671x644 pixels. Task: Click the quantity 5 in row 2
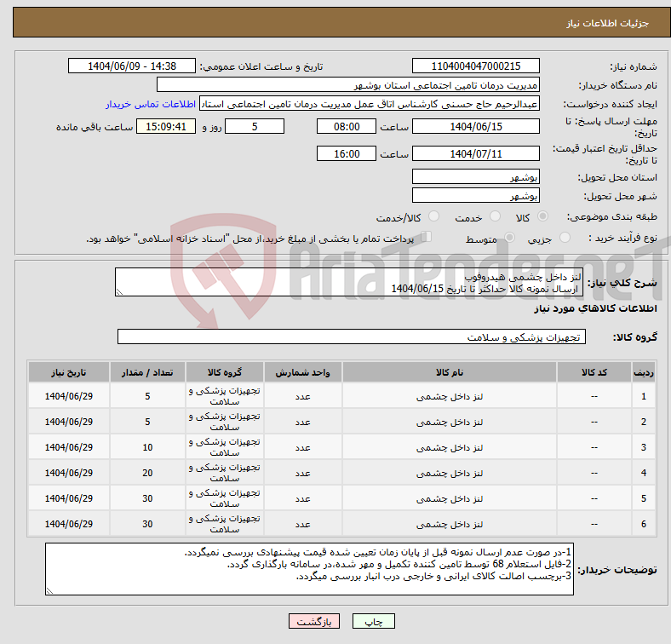(147, 423)
